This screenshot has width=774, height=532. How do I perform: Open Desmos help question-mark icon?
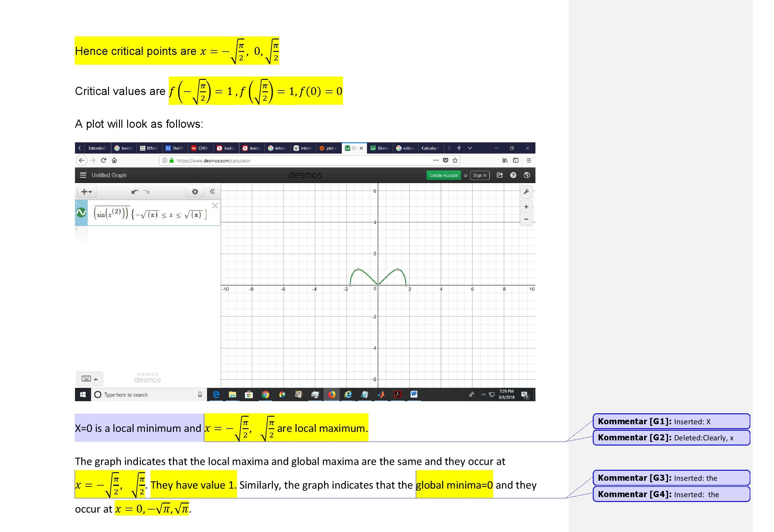click(513, 175)
